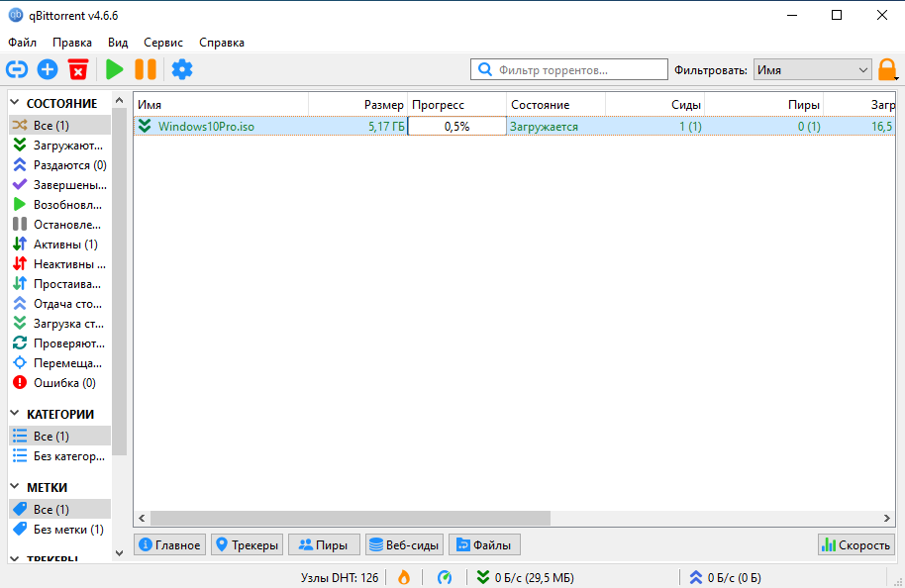
Task: Click the red delete torrent icon
Action: (78, 70)
